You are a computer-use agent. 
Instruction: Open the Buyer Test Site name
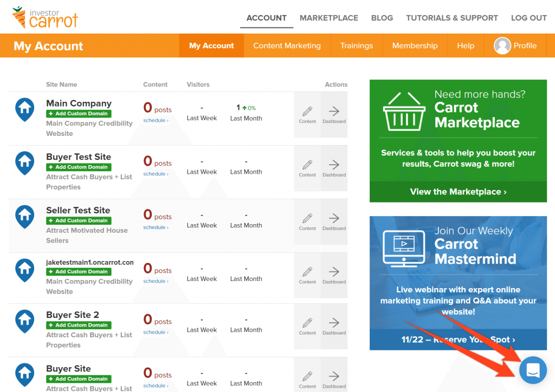(x=79, y=157)
